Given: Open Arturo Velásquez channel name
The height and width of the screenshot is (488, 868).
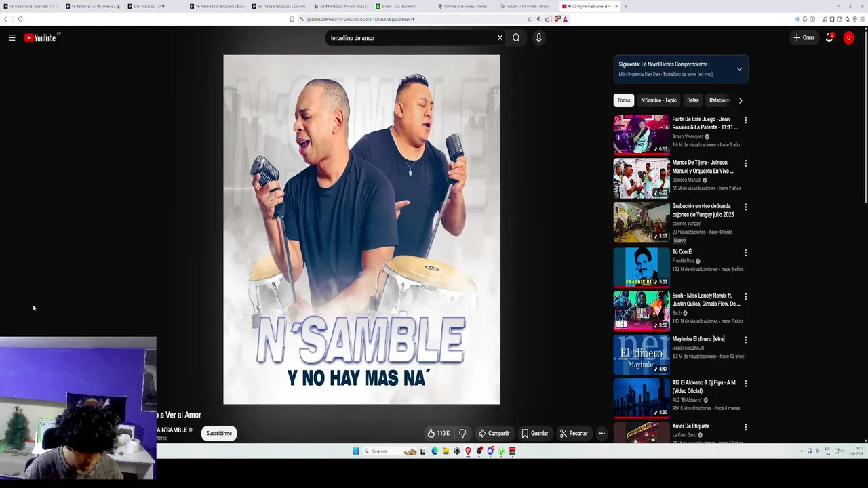Looking at the screenshot, I should 688,136.
